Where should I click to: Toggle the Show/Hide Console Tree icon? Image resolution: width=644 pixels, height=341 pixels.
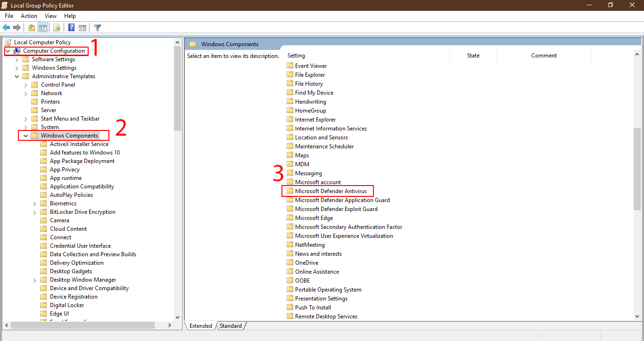point(43,28)
